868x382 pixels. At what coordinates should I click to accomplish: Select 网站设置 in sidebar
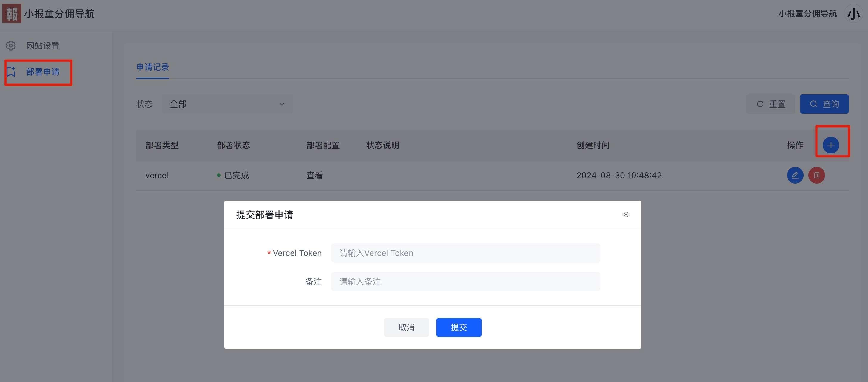pos(43,46)
